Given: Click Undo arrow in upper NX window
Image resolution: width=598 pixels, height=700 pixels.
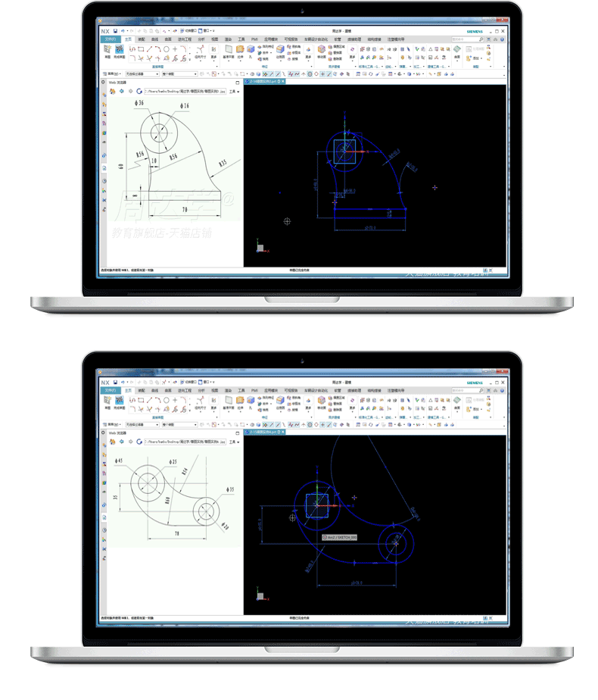Looking at the screenshot, I should pyautogui.click(x=123, y=31).
